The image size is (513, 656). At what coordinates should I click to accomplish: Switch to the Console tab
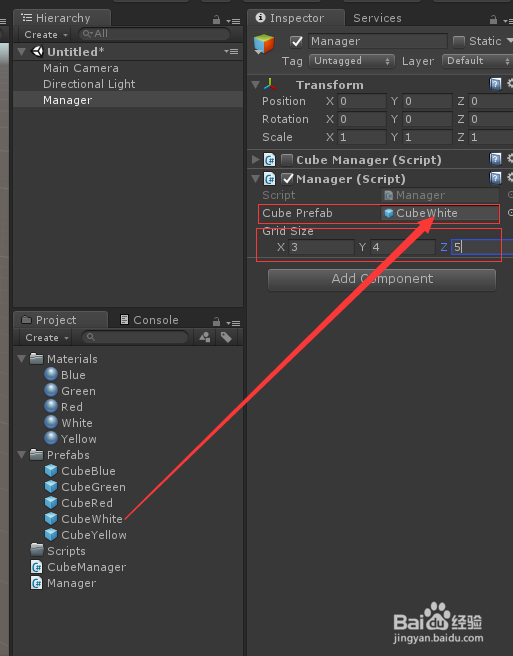(x=149, y=320)
